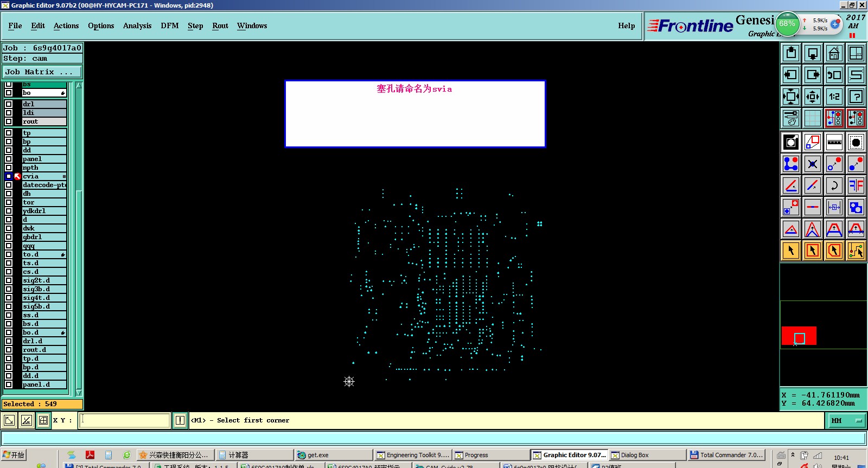The width and height of the screenshot is (868, 468).
Task: Open the Analysis menu
Action: 137,25
